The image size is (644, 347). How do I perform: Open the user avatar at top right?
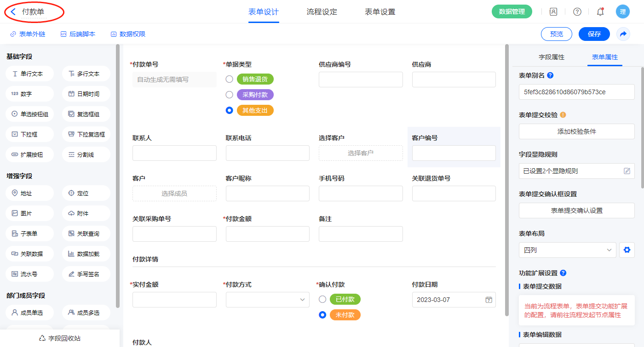point(622,12)
